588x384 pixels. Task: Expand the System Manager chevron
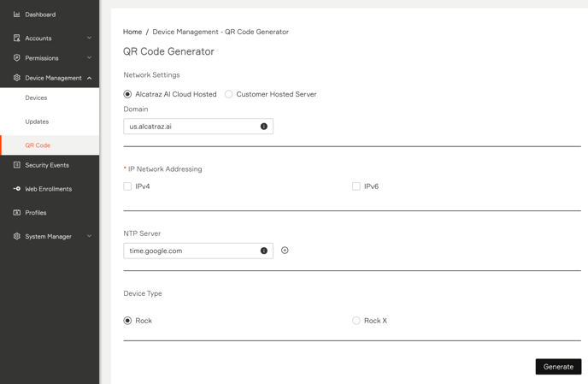[x=89, y=236]
